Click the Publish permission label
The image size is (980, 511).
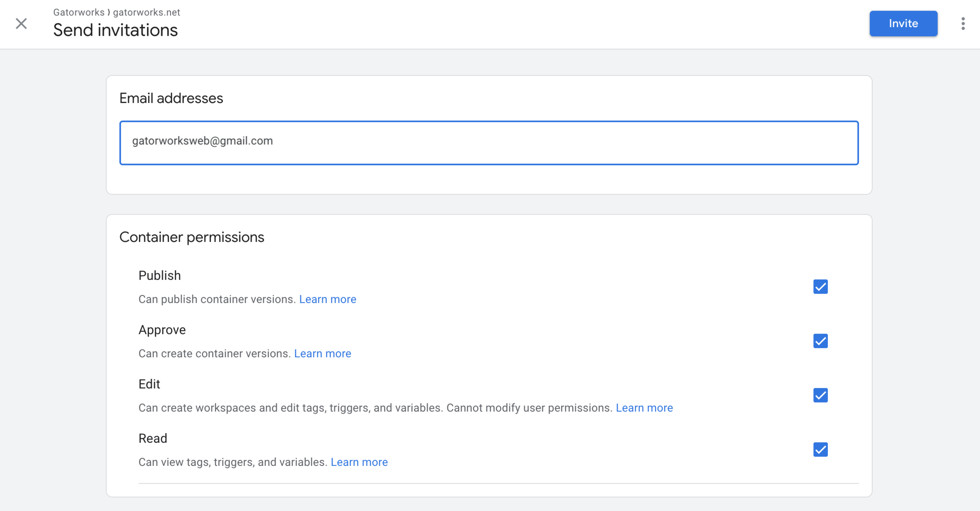[160, 276]
